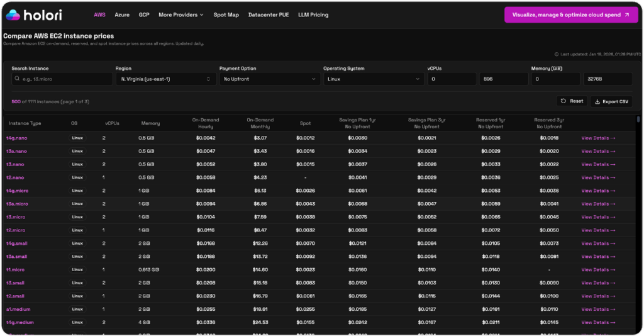Open the t2.micro instance link
644x336 pixels.
pyautogui.click(x=16, y=230)
